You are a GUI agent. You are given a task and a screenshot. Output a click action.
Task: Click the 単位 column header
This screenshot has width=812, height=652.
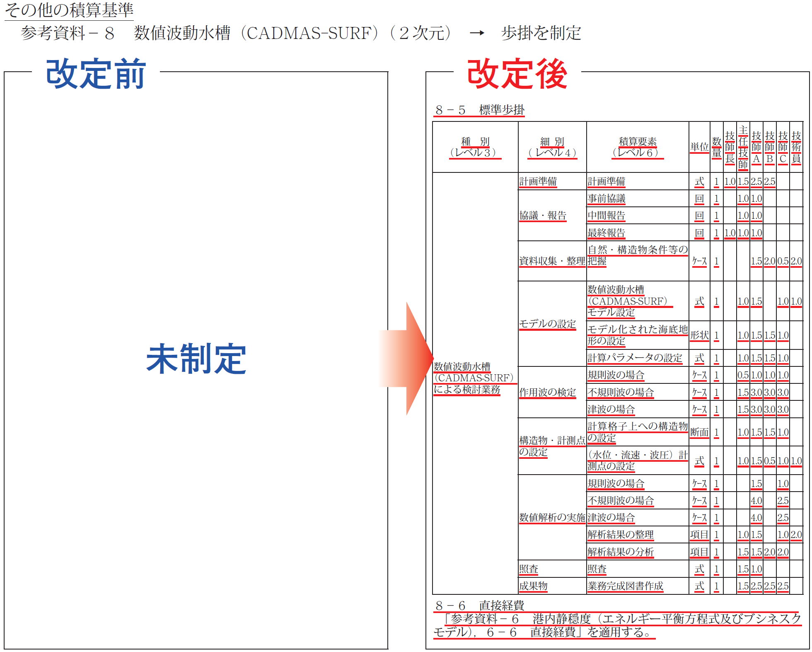[699, 147]
